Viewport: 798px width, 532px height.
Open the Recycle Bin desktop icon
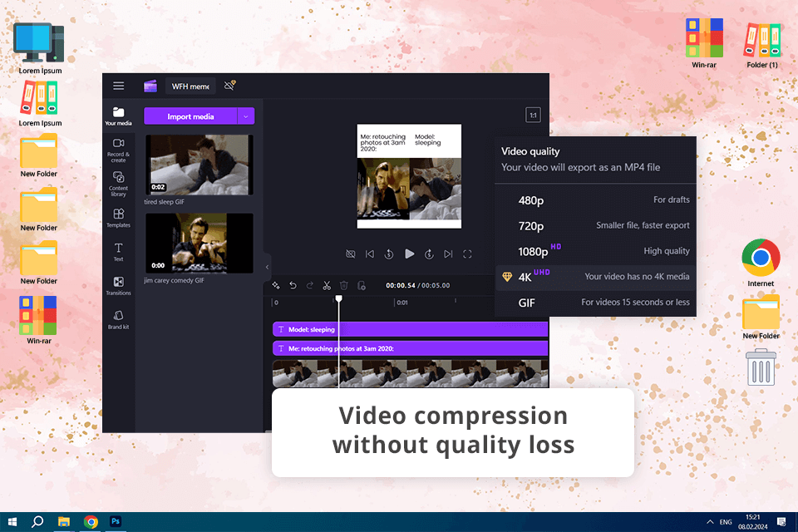761,367
